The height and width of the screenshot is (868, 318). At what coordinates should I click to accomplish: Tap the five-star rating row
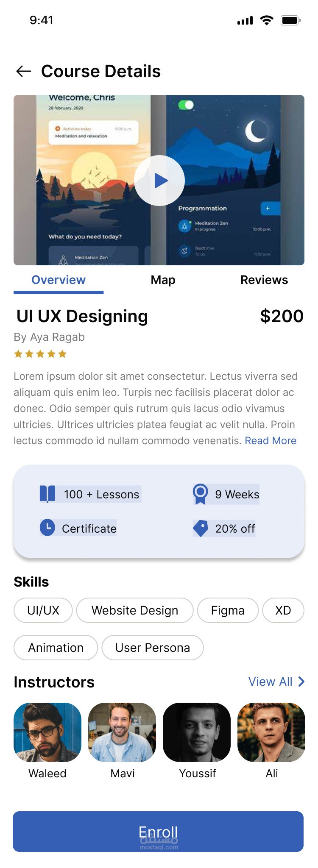[40, 354]
